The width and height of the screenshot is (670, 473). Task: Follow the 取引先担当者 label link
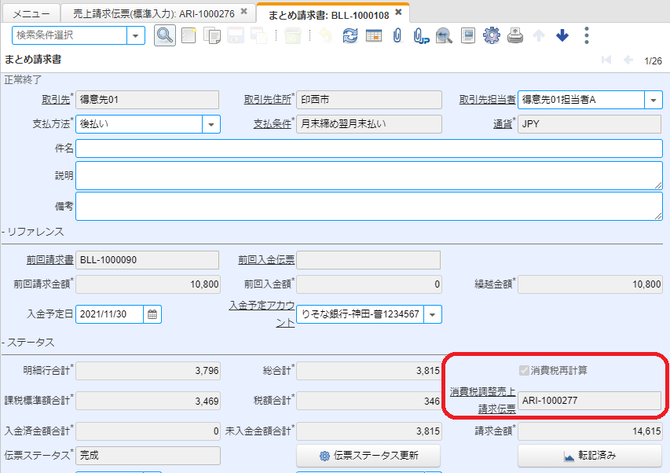pos(487,100)
